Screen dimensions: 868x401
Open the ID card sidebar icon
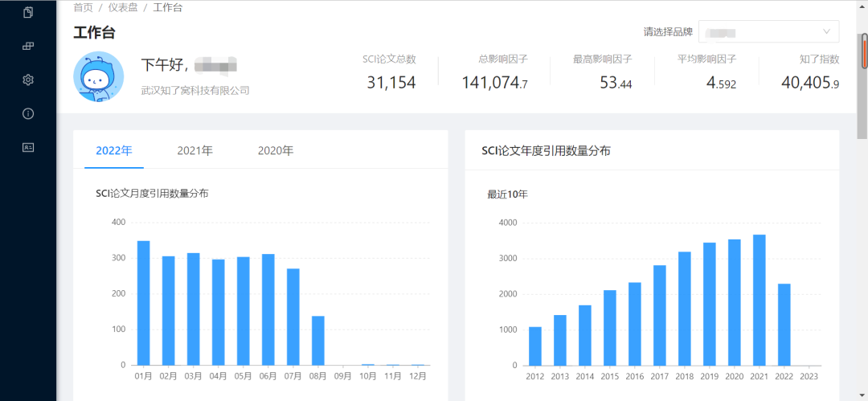pyautogui.click(x=28, y=147)
